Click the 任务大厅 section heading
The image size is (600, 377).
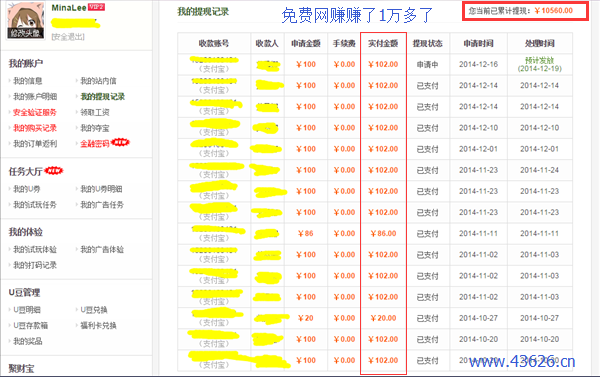(x=26, y=171)
